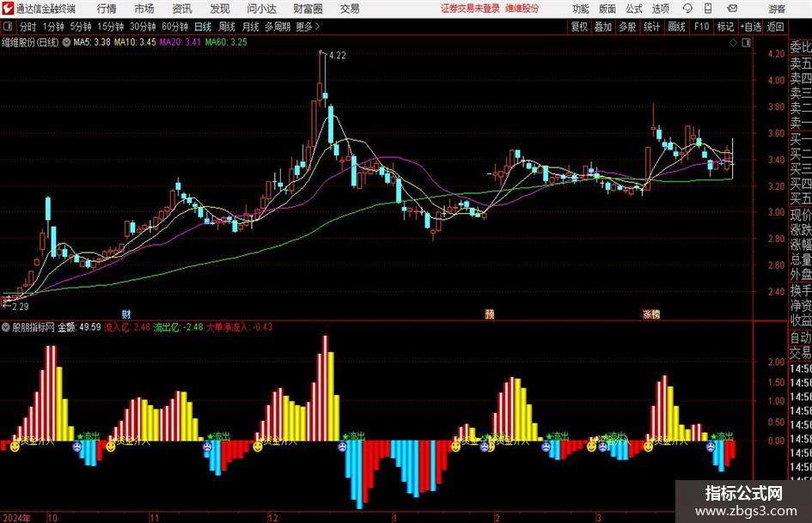
Task: Click the headset customer service icon
Action: tap(687, 9)
